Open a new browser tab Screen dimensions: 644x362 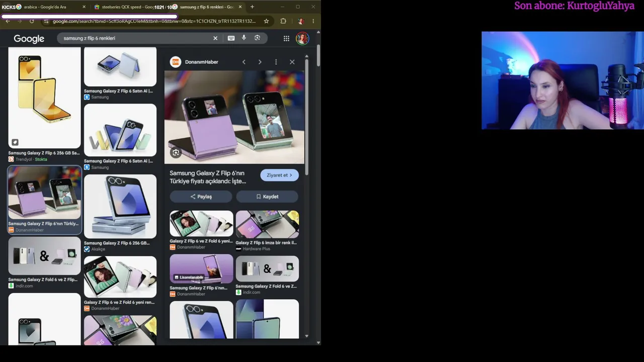click(x=252, y=7)
